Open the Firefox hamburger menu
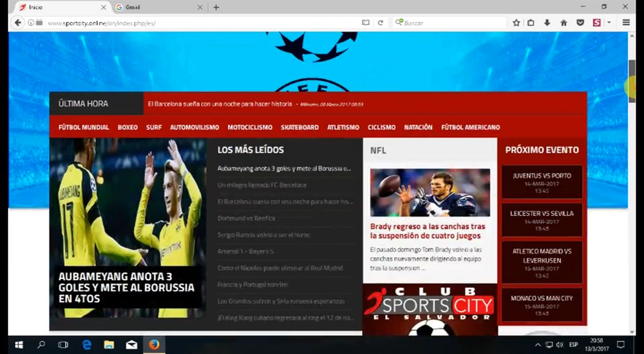The image size is (644, 354). 626,23
